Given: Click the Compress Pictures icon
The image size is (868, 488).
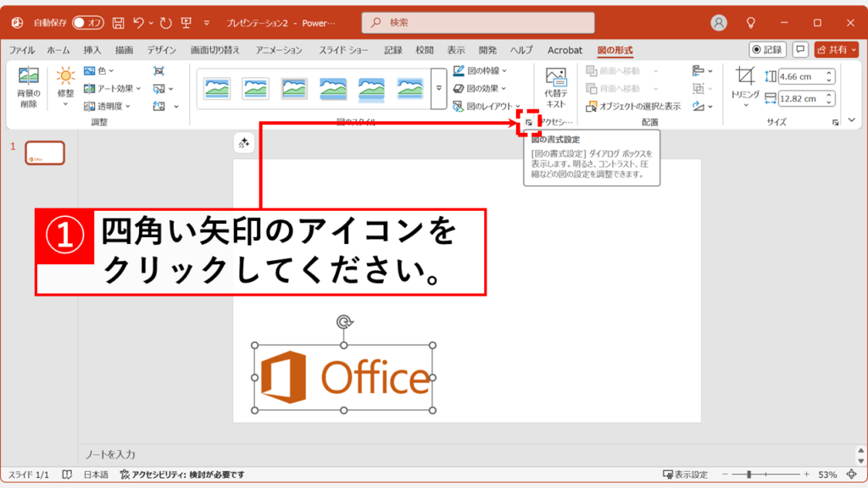Looking at the screenshot, I should (x=159, y=71).
